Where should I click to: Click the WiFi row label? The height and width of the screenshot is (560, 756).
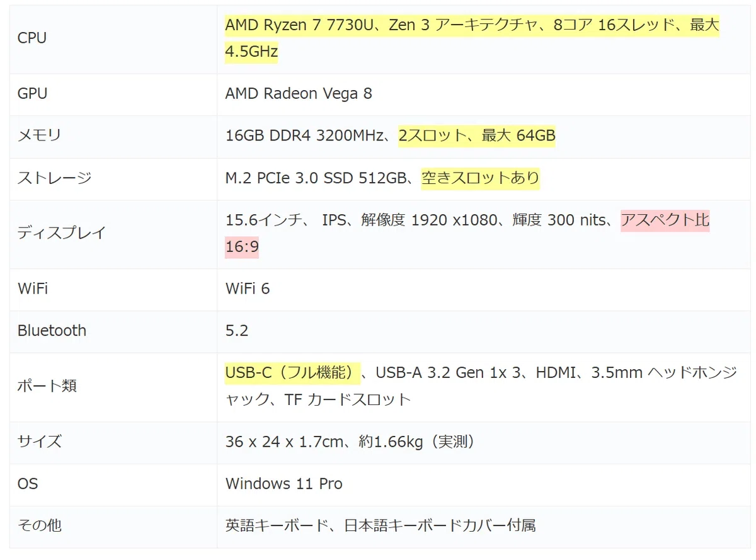[33, 289]
